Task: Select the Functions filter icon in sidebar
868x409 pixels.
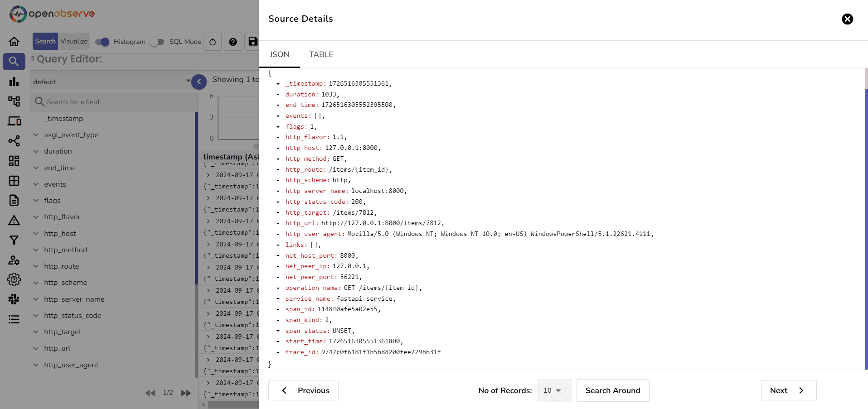Action: (14, 240)
